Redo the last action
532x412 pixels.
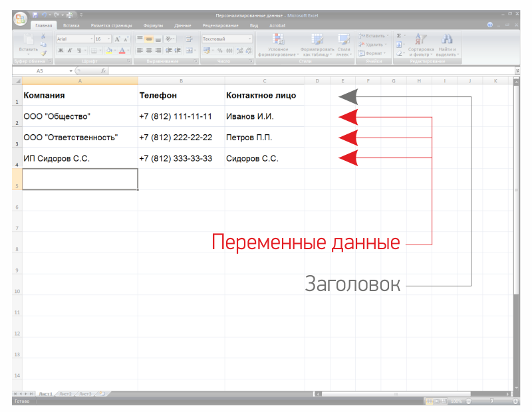57,15
